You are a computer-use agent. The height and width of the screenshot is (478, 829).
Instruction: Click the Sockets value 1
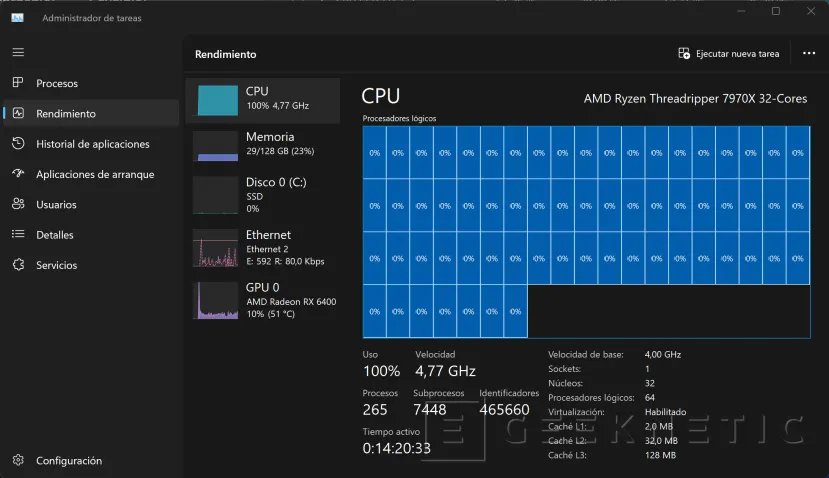(647, 369)
